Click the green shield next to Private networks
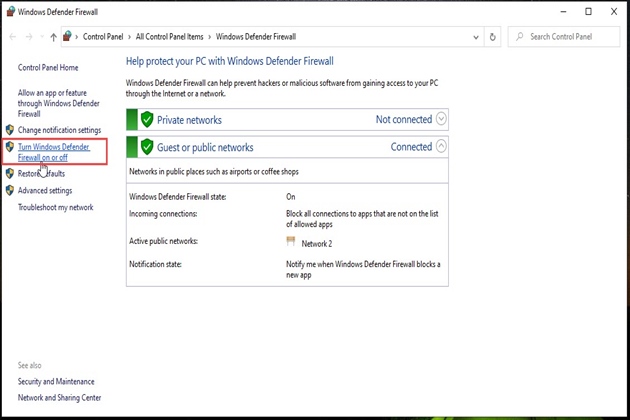The height and width of the screenshot is (420, 630). (x=147, y=119)
